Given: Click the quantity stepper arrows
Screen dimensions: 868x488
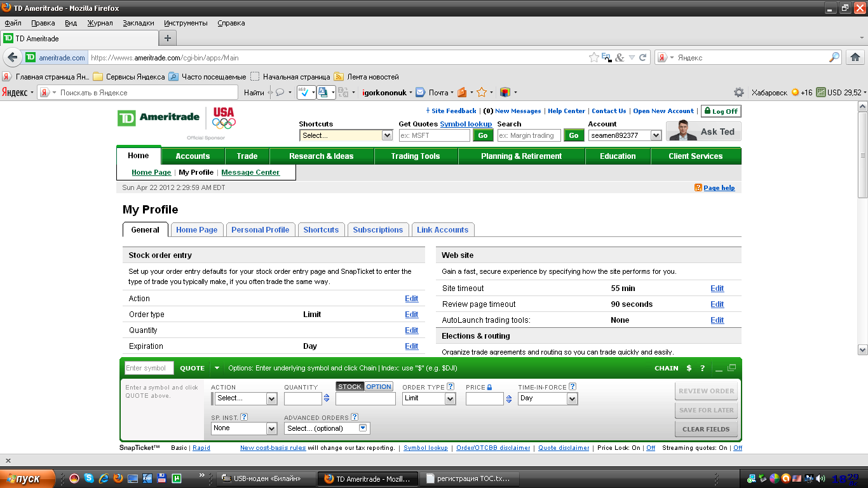Looking at the screenshot, I should pos(327,398).
